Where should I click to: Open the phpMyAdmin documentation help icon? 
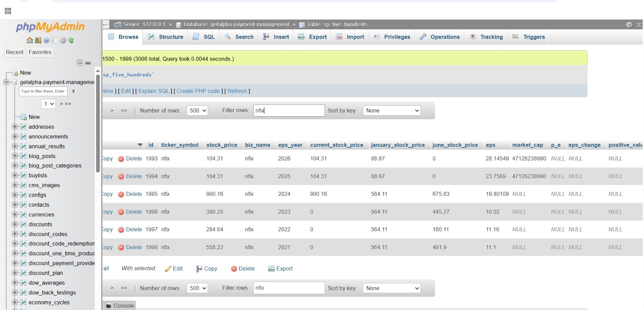pyautogui.click(x=46, y=40)
